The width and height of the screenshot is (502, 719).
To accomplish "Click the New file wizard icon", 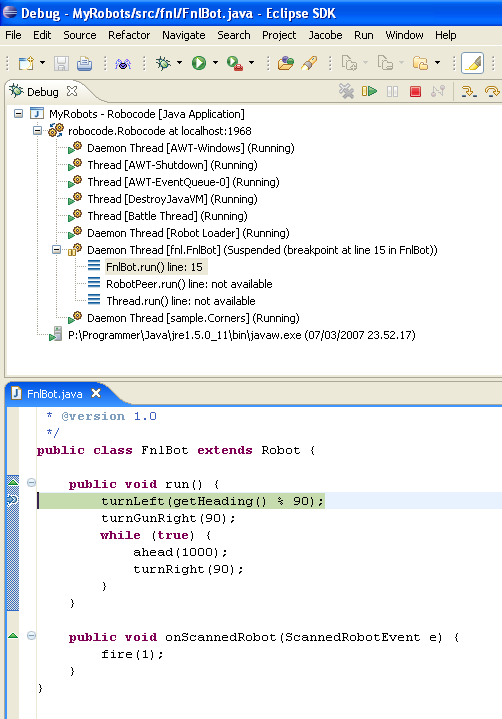I will tap(26, 63).
